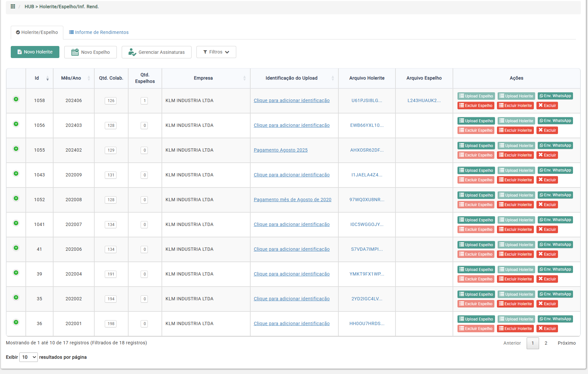Switch to Informe de Rendimentos tab

pyautogui.click(x=99, y=32)
